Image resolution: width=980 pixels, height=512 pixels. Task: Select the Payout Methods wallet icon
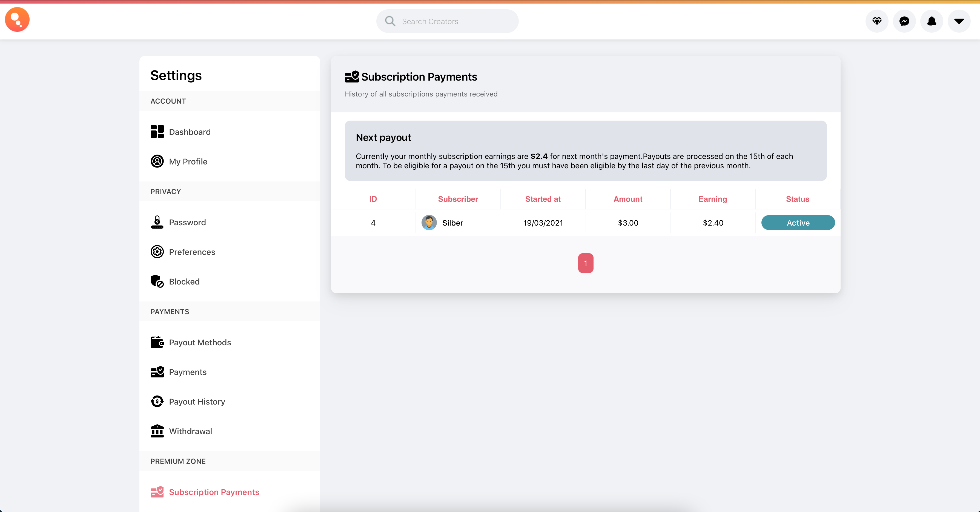click(157, 342)
